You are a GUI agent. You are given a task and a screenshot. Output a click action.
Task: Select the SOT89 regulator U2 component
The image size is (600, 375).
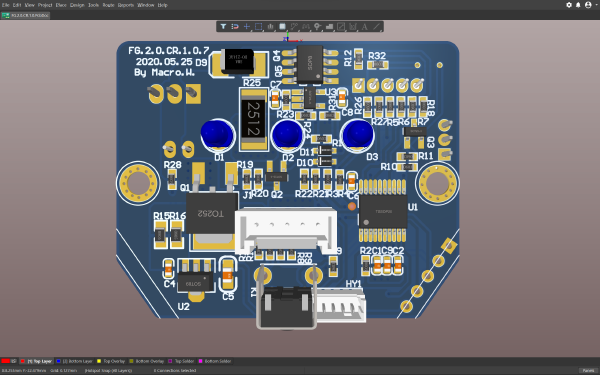(196, 280)
